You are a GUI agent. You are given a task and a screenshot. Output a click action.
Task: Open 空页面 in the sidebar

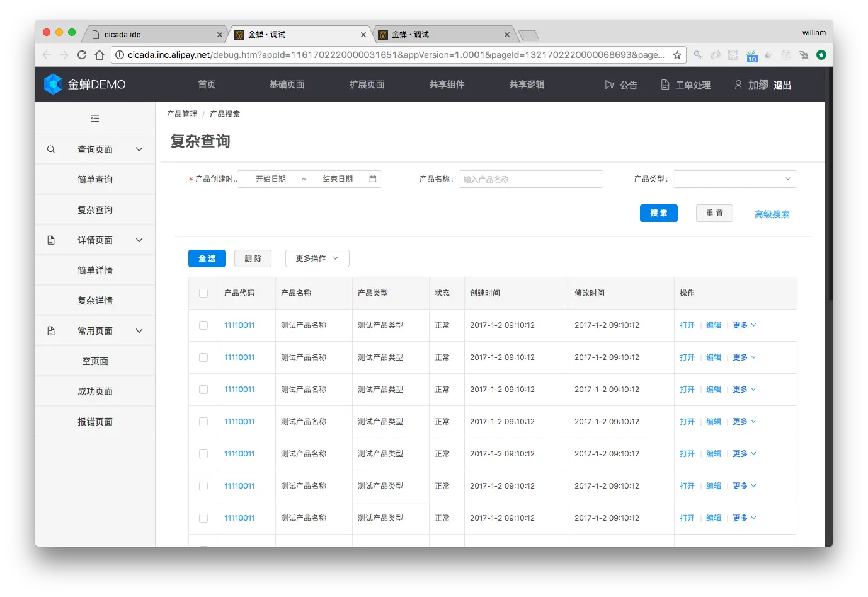click(x=95, y=361)
